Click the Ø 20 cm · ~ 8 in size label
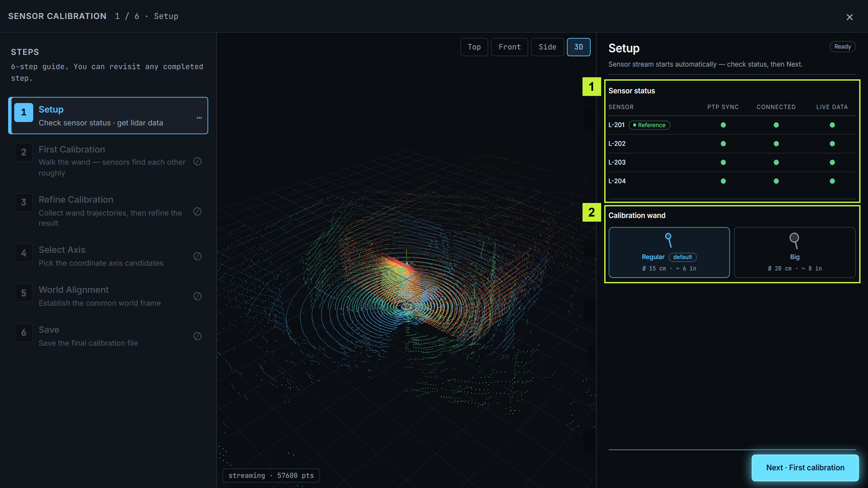Image resolution: width=868 pixels, height=488 pixels. (x=795, y=268)
